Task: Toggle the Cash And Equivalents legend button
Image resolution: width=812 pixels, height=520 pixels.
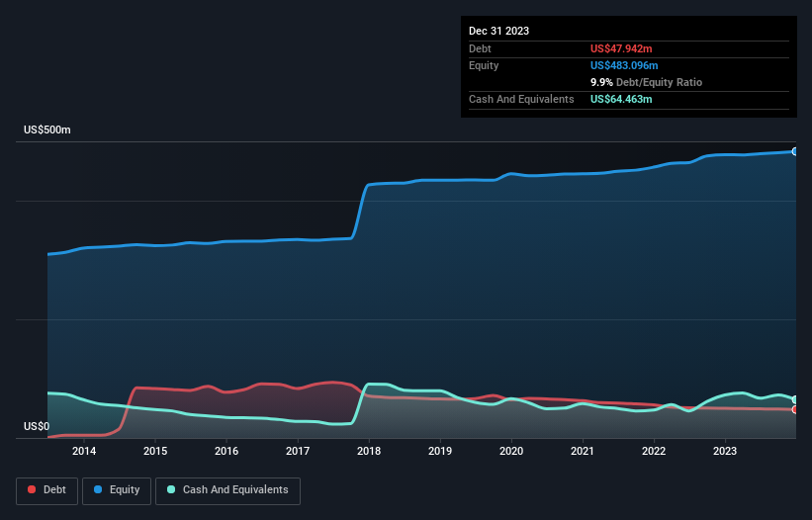Action: pos(227,490)
